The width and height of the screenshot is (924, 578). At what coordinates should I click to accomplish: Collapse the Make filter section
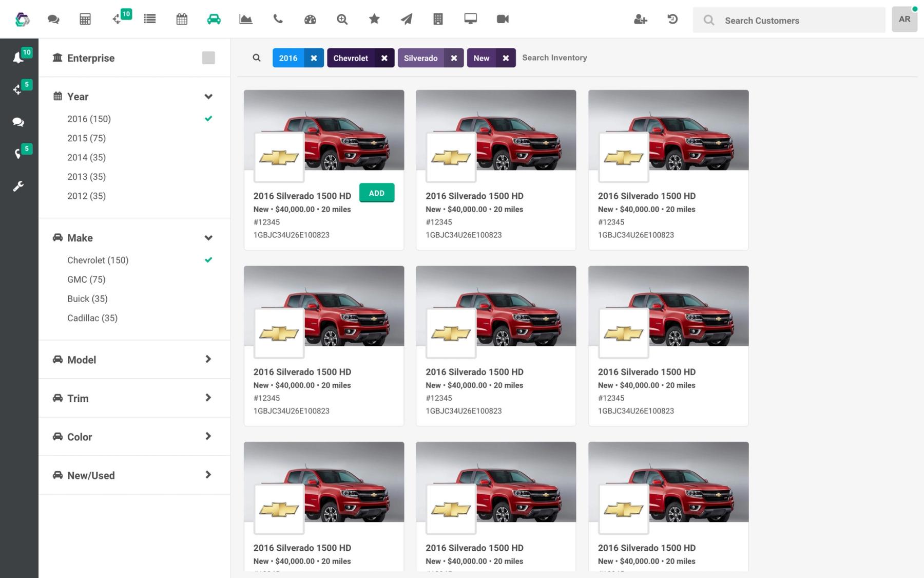click(208, 238)
